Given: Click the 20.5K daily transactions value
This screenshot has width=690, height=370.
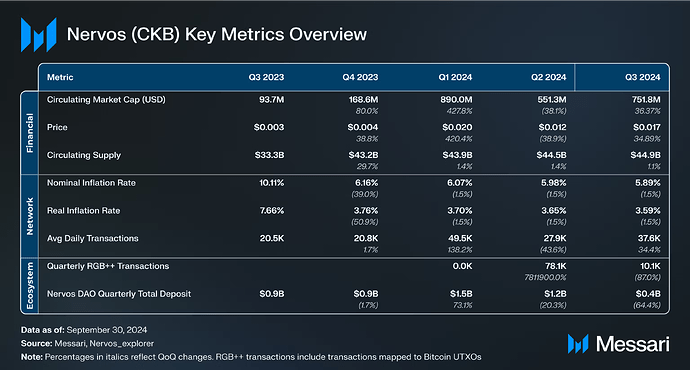Looking at the screenshot, I should coord(272,238).
